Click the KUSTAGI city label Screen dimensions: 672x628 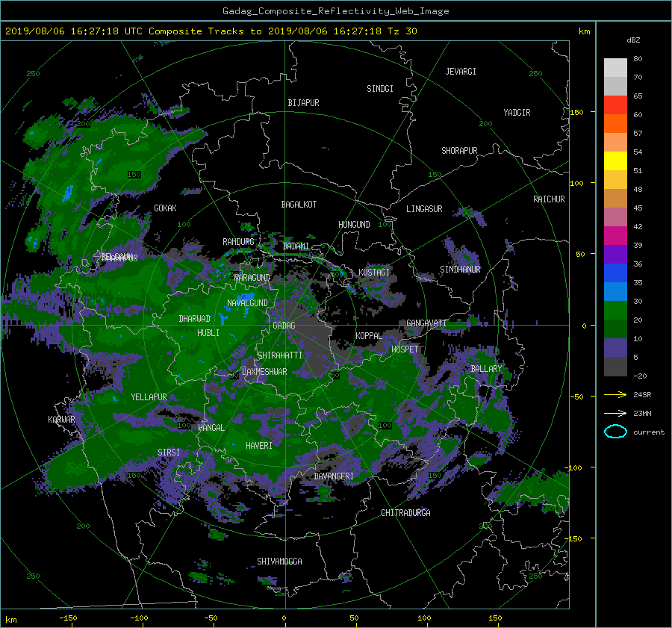point(374,273)
